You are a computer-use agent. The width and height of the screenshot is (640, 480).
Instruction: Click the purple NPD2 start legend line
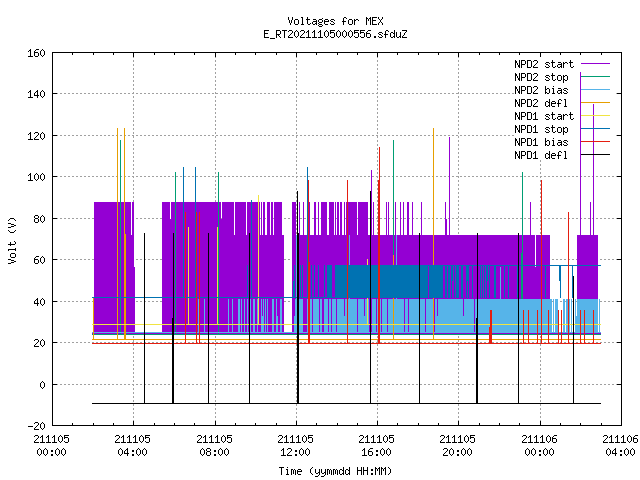tap(595, 64)
